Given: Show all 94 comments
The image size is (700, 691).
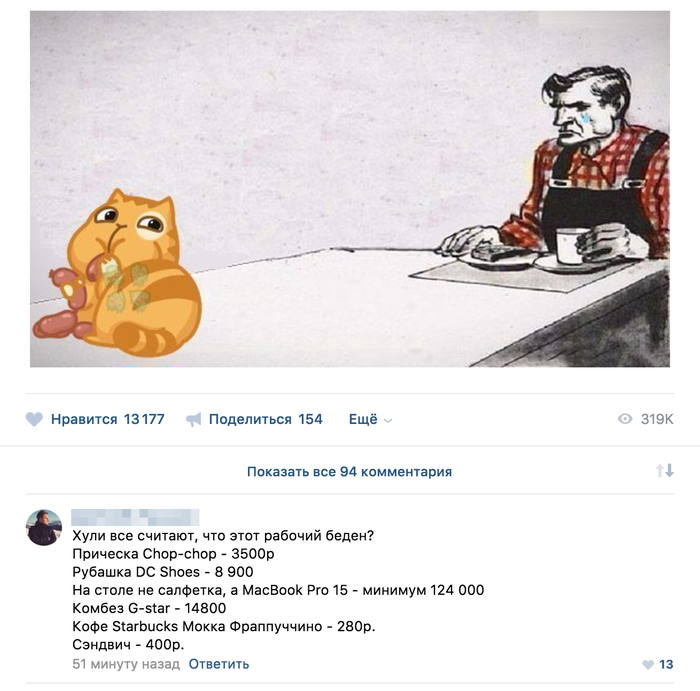Looking at the screenshot, I should click(x=350, y=471).
